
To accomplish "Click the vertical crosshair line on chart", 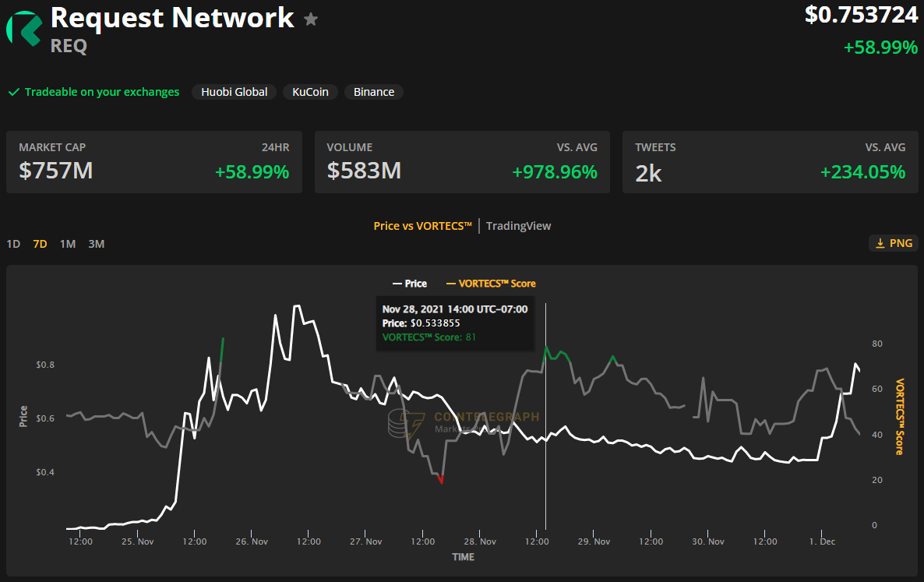I will 545,417.
